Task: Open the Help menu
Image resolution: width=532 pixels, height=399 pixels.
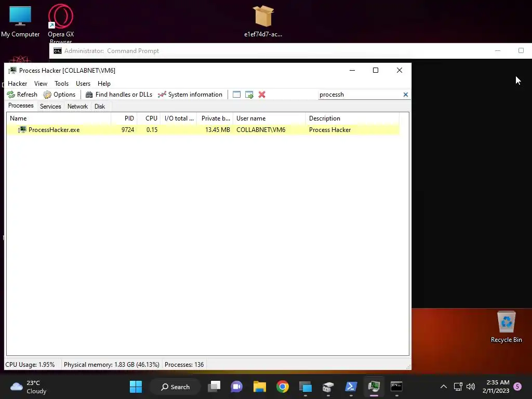Action: point(104,84)
